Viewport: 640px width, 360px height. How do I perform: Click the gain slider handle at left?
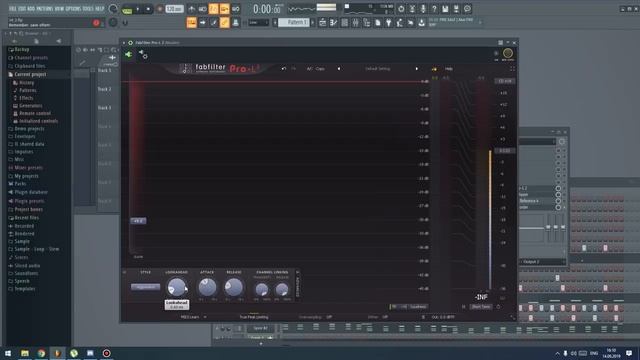[138, 221]
